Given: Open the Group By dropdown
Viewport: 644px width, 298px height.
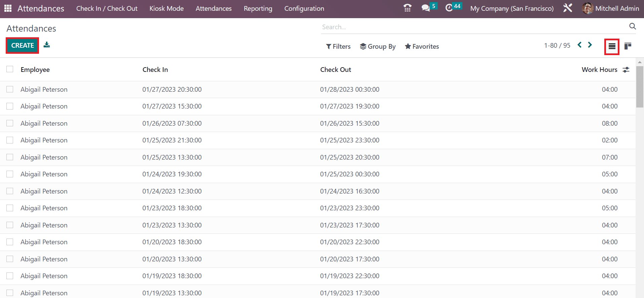Looking at the screenshot, I should [x=378, y=46].
